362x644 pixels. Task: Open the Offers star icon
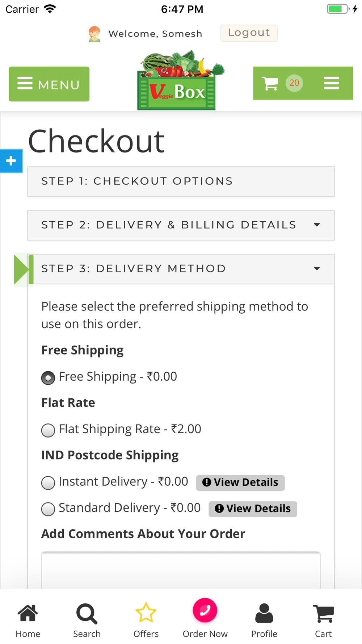click(146, 620)
